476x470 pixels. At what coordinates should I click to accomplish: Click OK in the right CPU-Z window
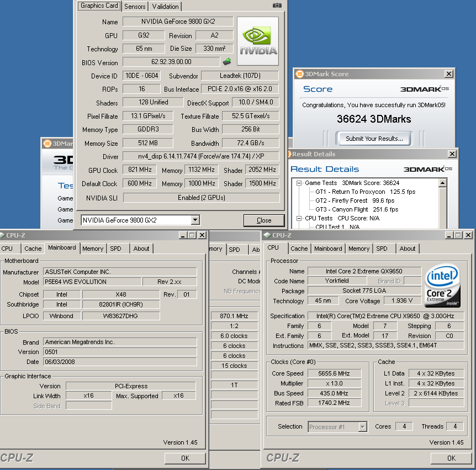pyautogui.click(x=451, y=458)
